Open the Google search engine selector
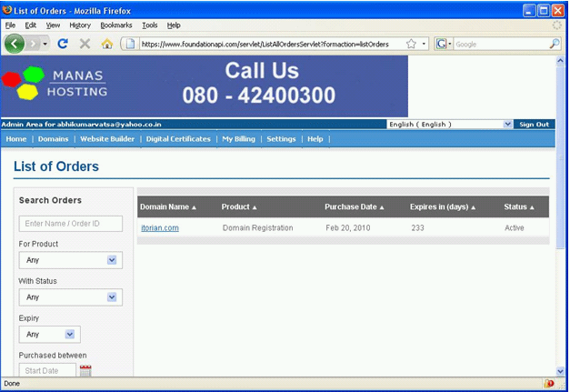The image size is (570, 392). (x=444, y=44)
